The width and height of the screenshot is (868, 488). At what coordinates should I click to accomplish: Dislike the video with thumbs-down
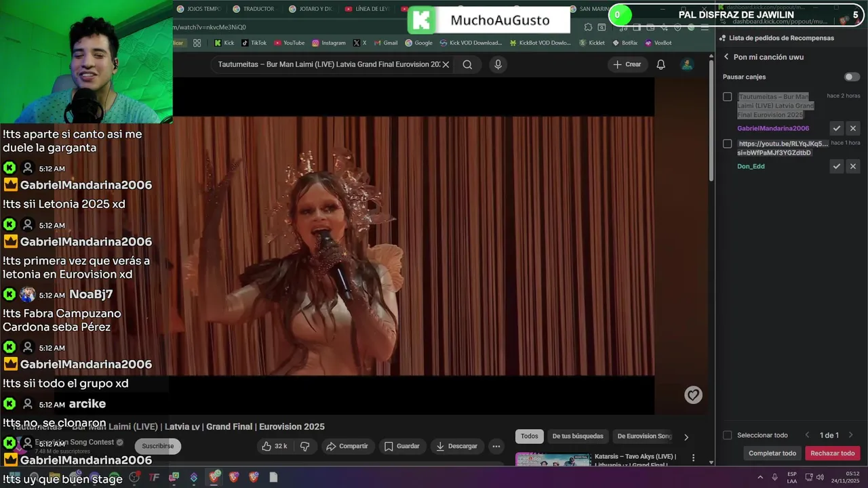[x=305, y=446]
